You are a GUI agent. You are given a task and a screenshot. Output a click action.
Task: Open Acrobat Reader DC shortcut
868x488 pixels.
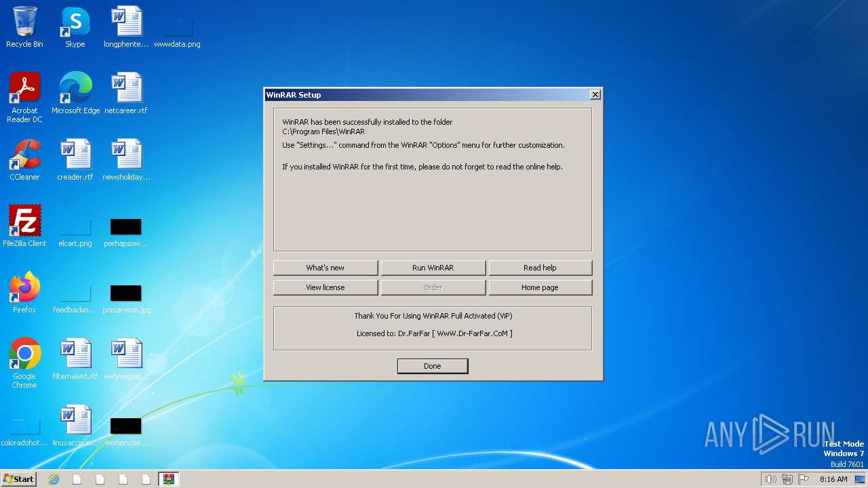[x=24, y=98]
